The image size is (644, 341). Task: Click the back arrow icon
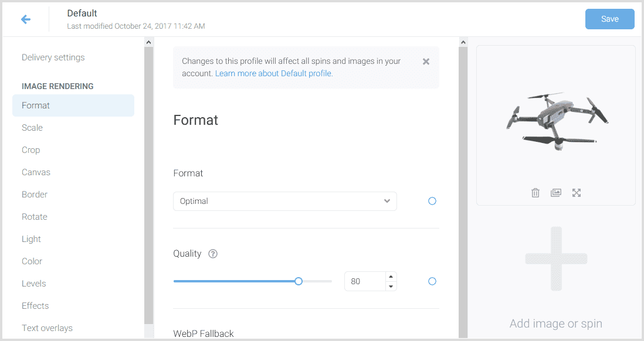[26, 19]
